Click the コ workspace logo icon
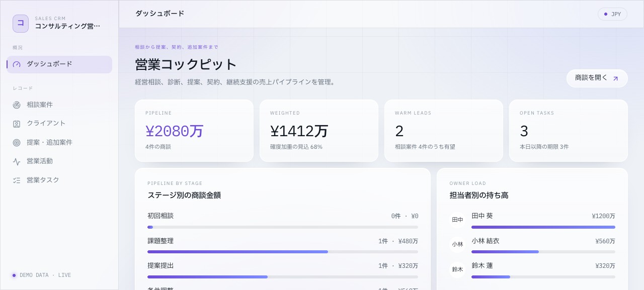 tap(21, 24)
